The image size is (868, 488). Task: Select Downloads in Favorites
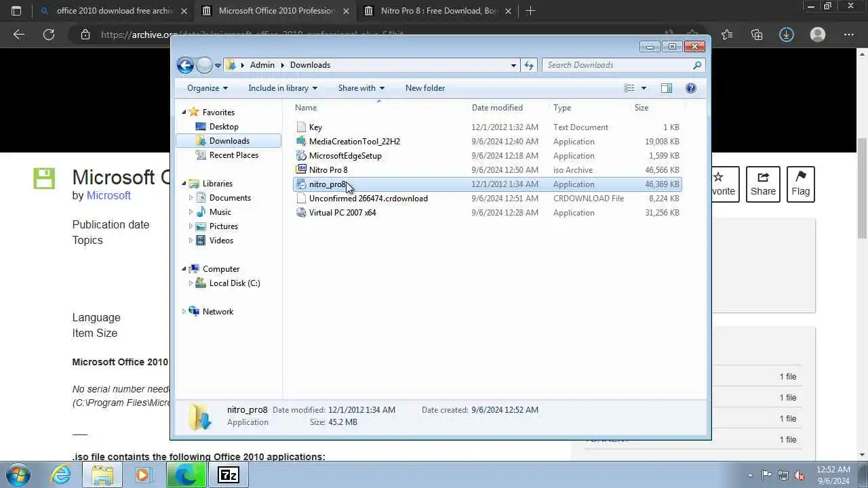click(x=229, y=141)
